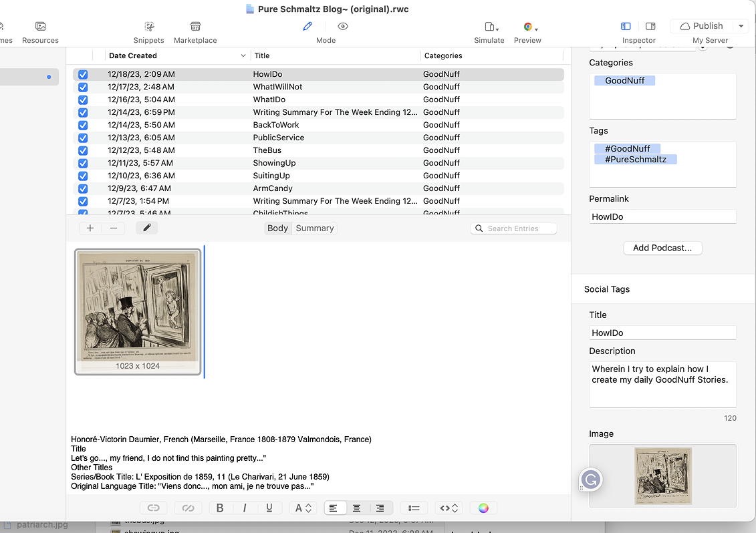This screenshot has height=533, width=756.
Task: Click the Publish cloud button
Action: [701, 26]
